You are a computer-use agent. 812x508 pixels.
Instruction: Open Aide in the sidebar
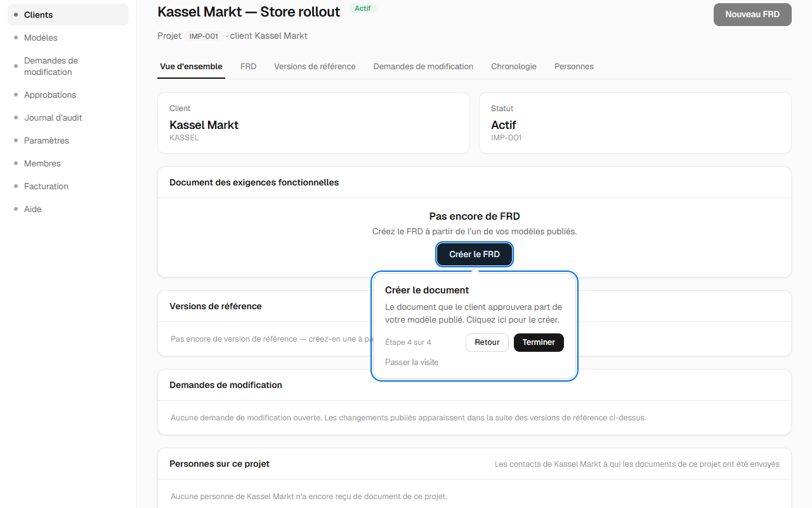(68, 209)
